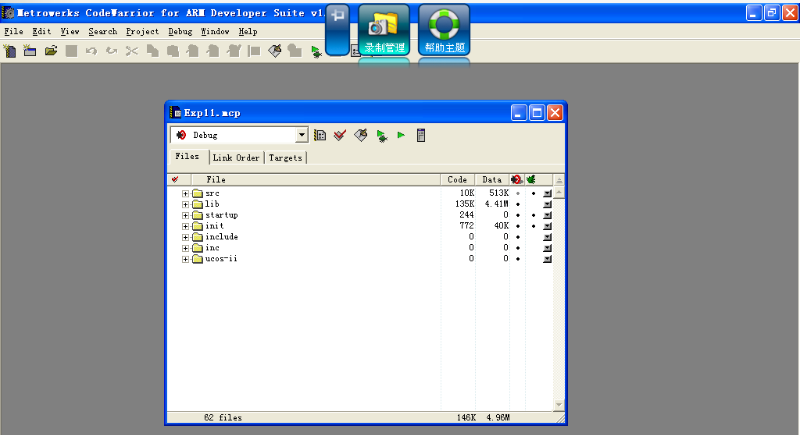Toggle target dot for lib folder
800x435 pixels.
[x=517, y=204]
